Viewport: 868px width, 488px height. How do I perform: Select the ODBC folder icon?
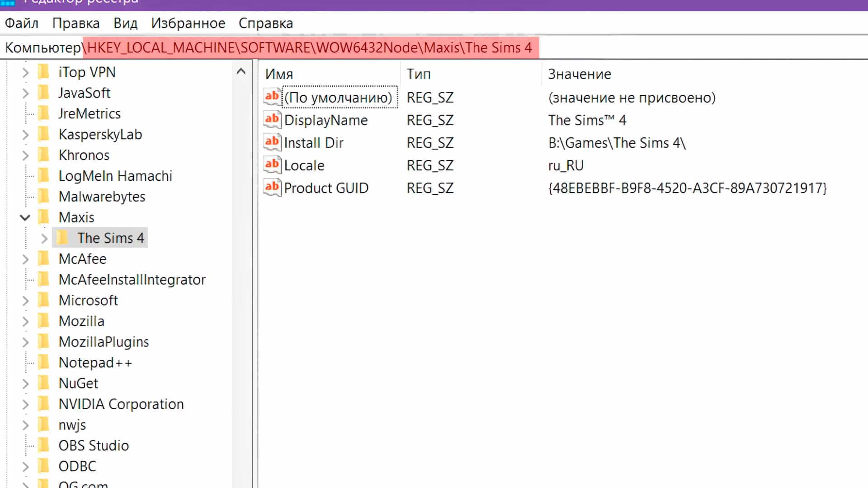click(x=44, y=466)
